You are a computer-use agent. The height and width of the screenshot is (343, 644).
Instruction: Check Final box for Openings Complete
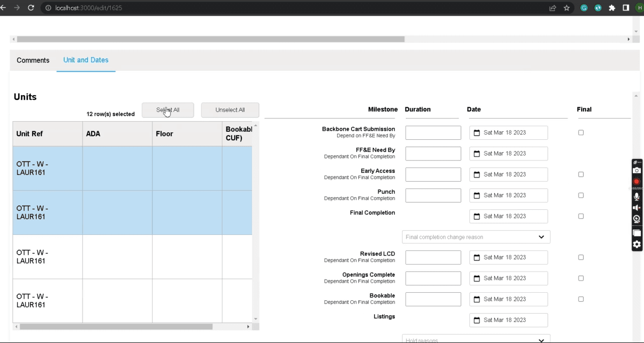tap(581, 278)
